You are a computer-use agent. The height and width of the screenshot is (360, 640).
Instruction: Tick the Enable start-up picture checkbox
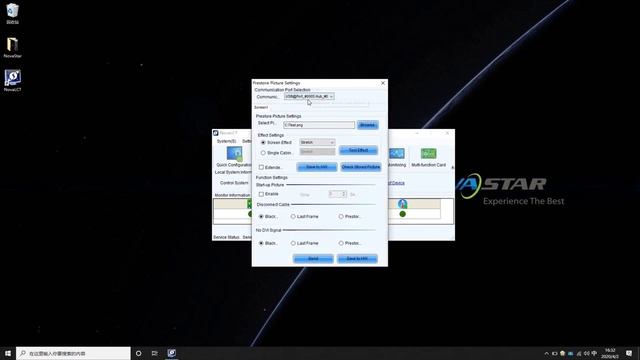click(x=261, y=194)
